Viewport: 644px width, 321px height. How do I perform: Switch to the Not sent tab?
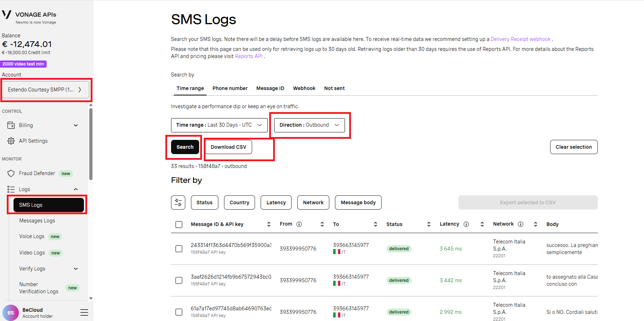(x=334, y=88)
